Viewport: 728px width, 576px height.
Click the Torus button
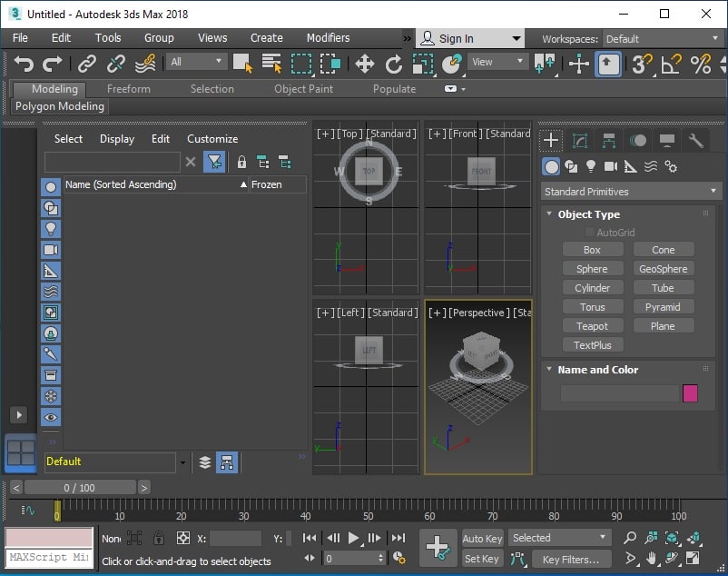[x=593, y=307]
